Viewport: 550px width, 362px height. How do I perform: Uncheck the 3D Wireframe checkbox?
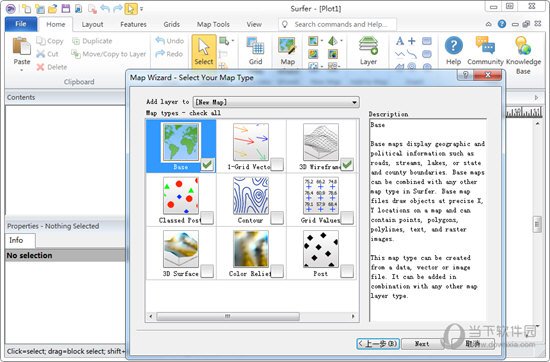coord(347,164)
